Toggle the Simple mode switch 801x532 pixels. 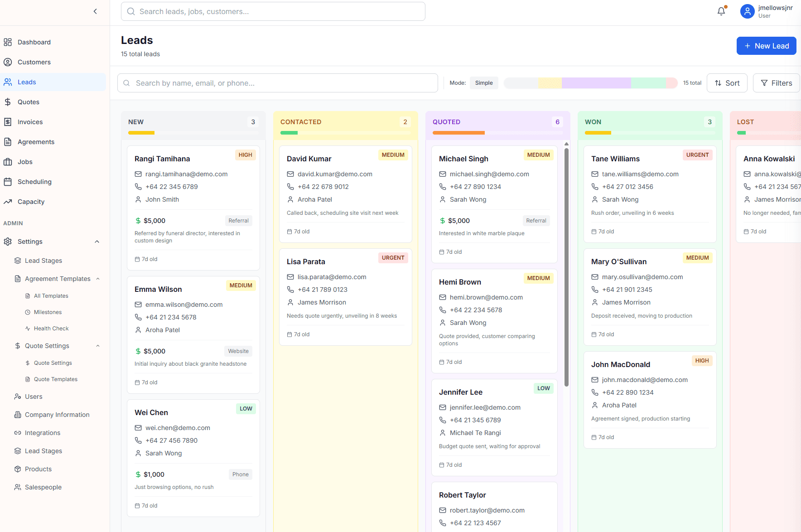484,83
